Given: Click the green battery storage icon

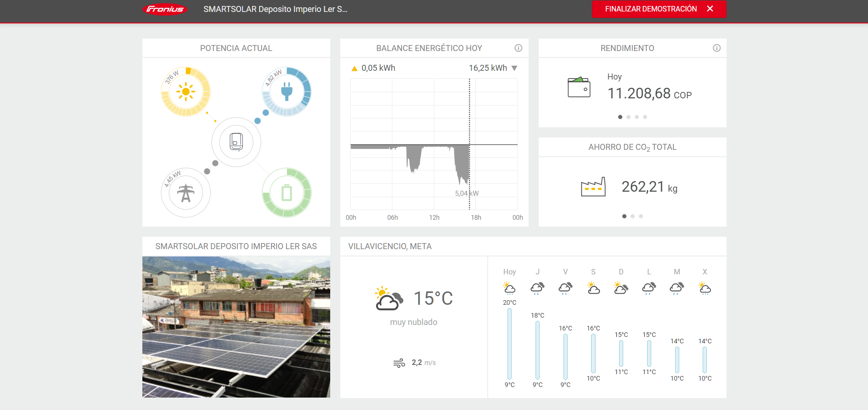Looking at the screenshot, I should (287, 193).
